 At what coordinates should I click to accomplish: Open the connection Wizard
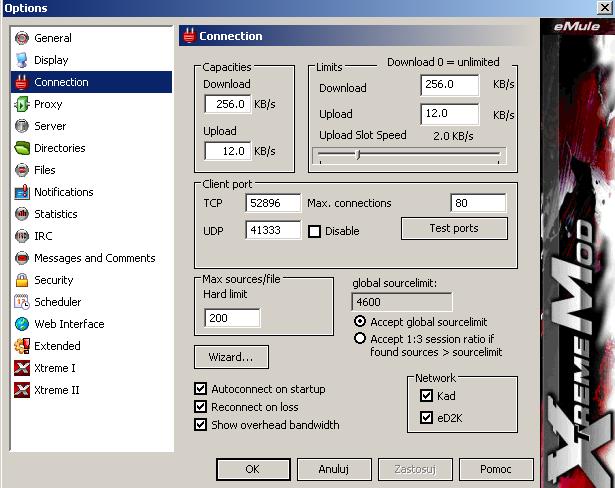[x=231, y=357]
